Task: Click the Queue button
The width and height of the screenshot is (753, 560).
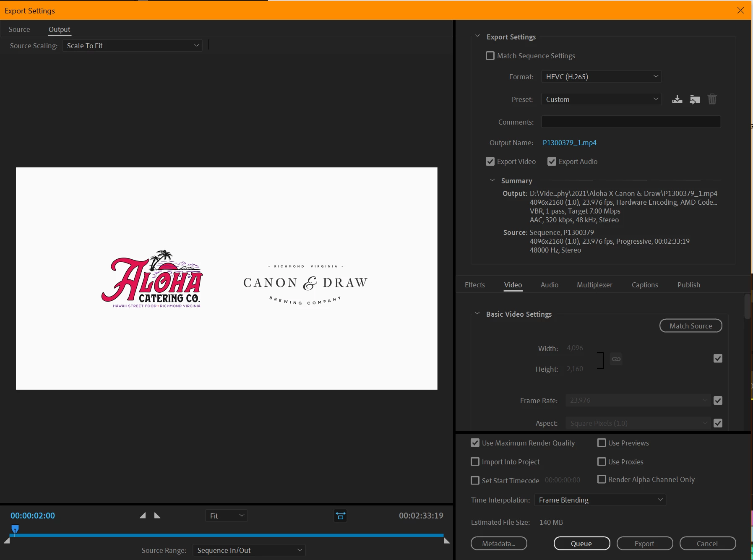Action: (x=581, y=543)
